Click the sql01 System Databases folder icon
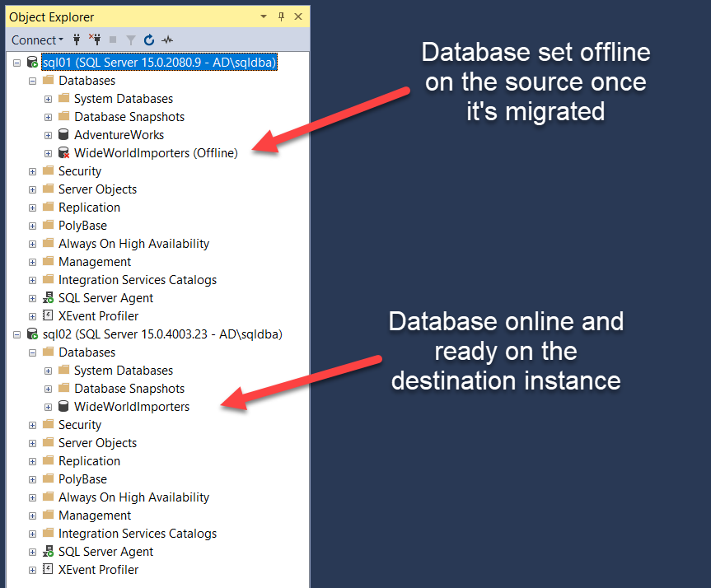Image resolution: width=711 pixels, height=588 pixels. pos(64,98)
